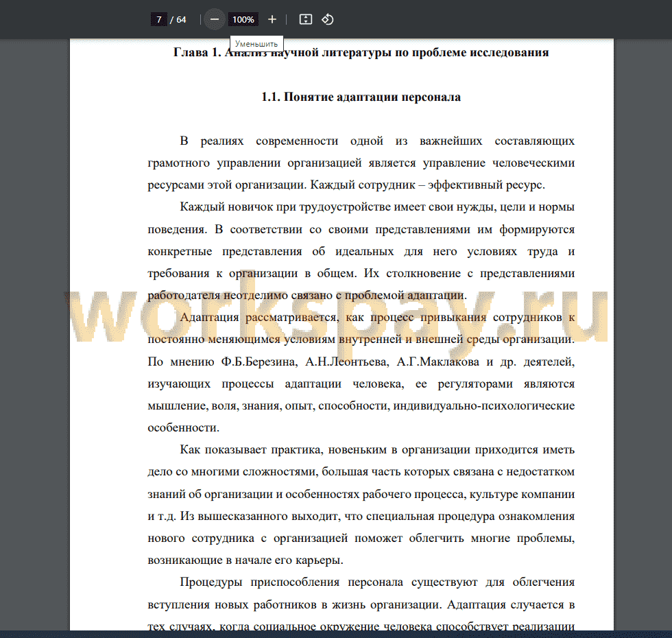Click the line starting "Как показывает практика"
Image resolution: width=672 pixels, height=638 pixels.
(377, 450)
